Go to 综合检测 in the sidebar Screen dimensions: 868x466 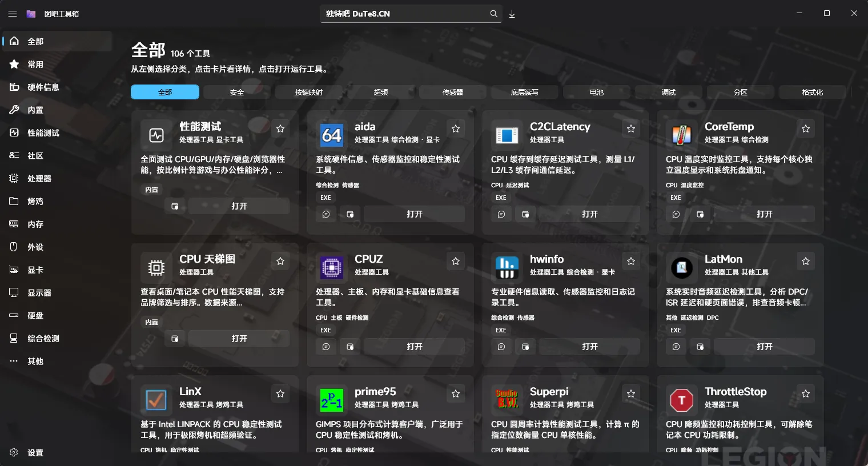tap(57, 339)
